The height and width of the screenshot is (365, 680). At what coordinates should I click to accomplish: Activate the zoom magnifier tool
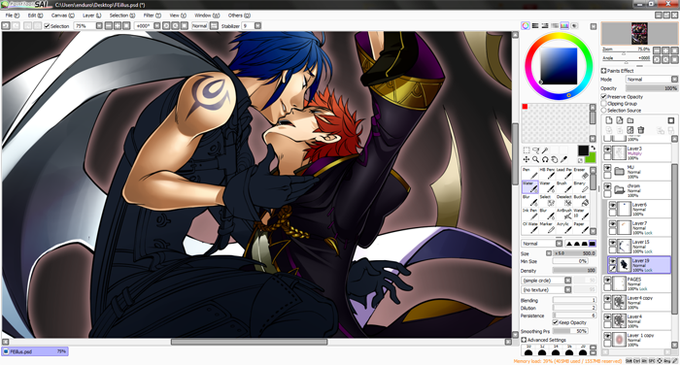(x=536, y=160)
